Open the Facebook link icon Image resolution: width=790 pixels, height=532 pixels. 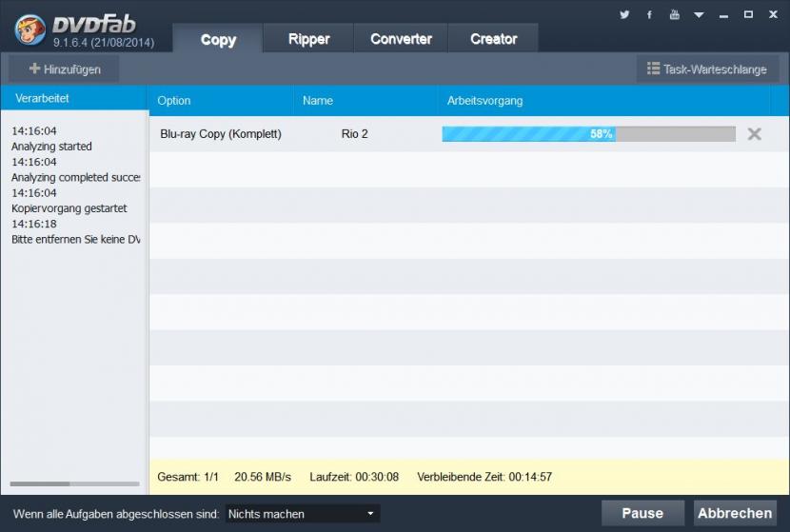(650, 14)
